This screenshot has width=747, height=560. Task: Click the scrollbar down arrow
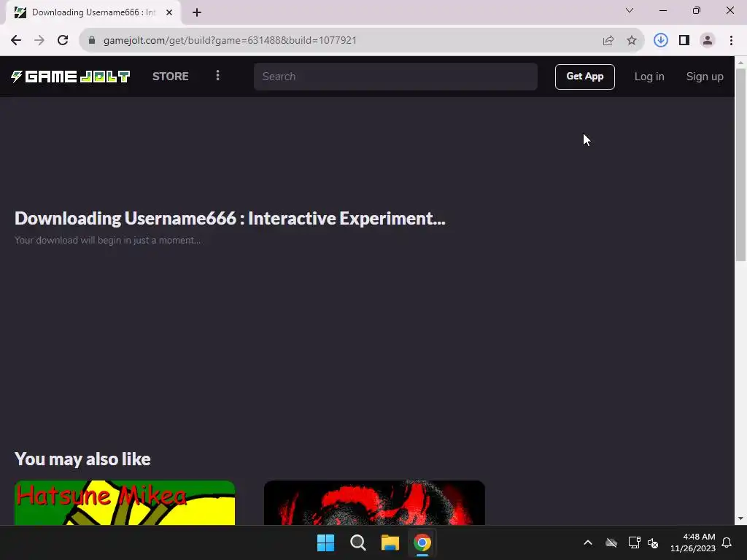[x=740, y=518]
